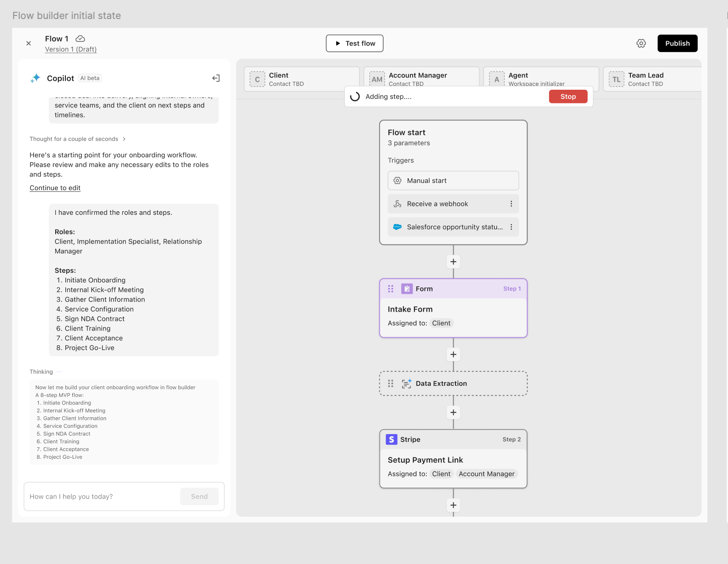Select the Team Lead role card
The width and height of the screenshot is (728, 564).
pyautogui.click(x=652, y=79)
